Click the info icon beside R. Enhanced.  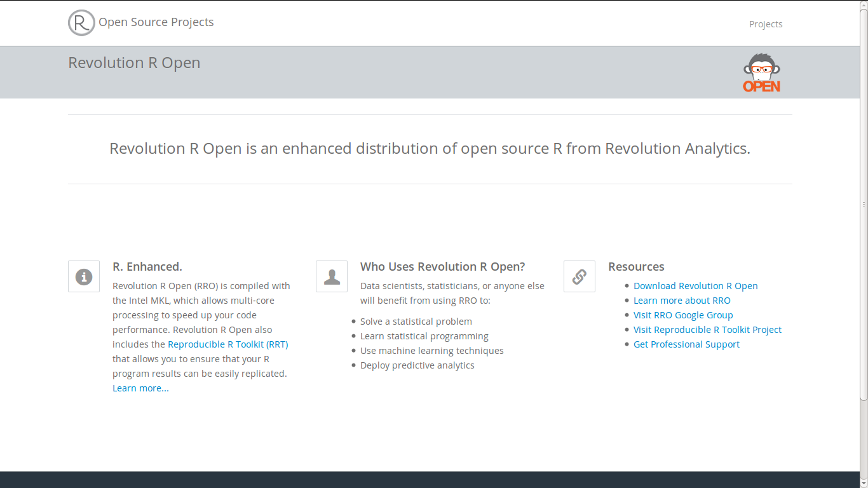click(84, 276)
